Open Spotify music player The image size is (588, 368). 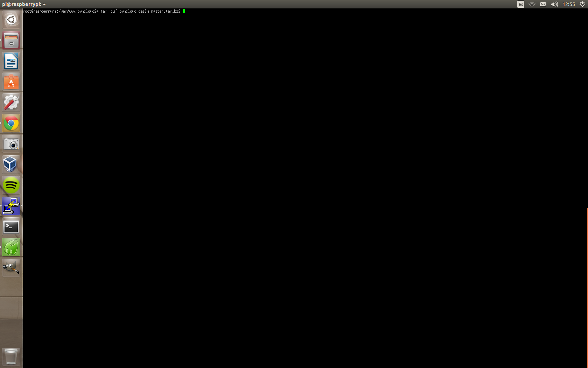click(x=11, y=185)
